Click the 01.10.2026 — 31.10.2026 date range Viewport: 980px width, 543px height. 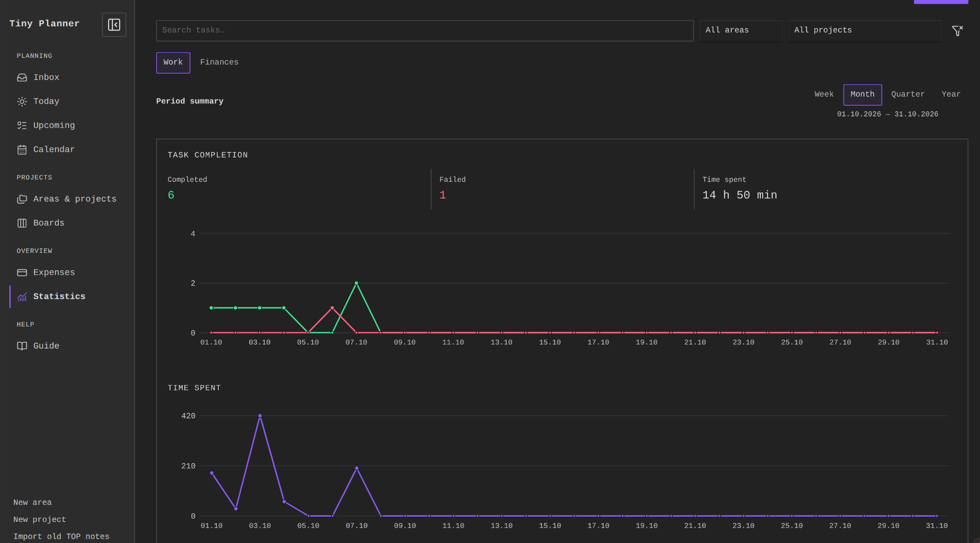(x=887, y=114)
